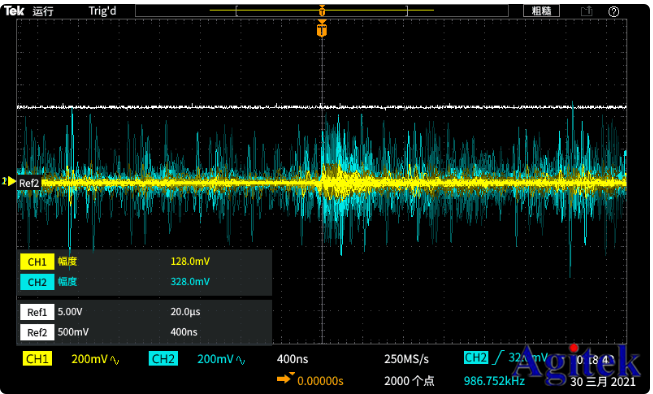The height and width of the screenshot is (394, 653).
Task: Open the 2000 points record length setting
Action: pos(409,380)
